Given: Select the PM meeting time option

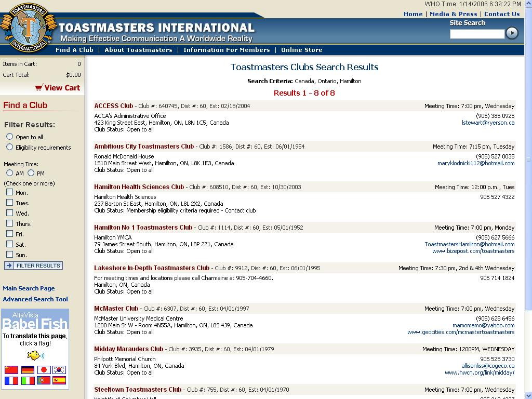Looking at the screenshot, I should point(31,173).
